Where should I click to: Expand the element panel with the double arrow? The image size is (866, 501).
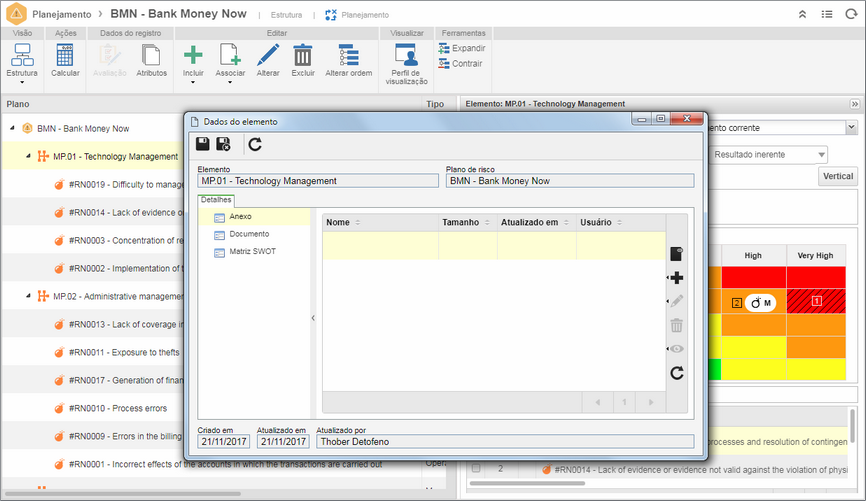pos(854,104)
